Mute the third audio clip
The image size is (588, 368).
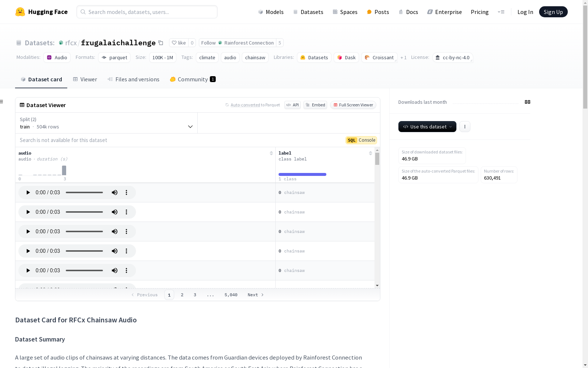coord(115,231)
